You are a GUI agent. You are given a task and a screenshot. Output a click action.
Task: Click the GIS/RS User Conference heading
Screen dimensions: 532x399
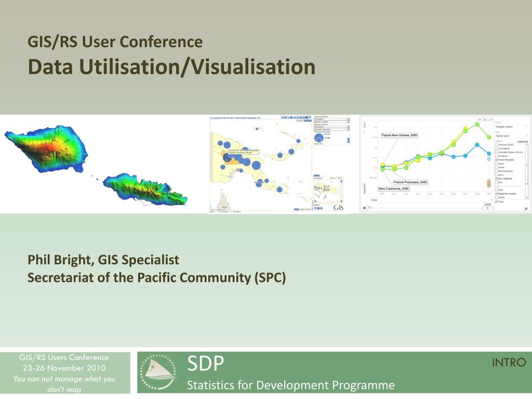pyautogui.click(x=115, y=42)
